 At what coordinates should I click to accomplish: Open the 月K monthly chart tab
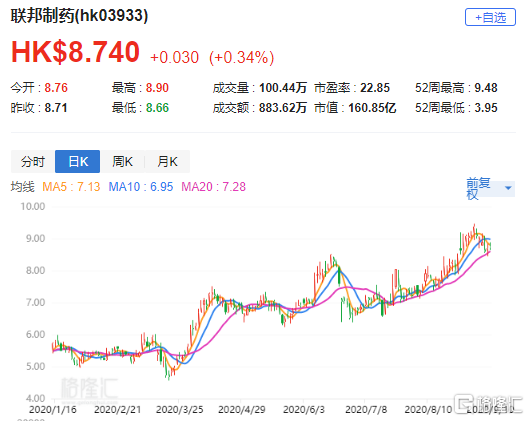click(x=167, y=162)
